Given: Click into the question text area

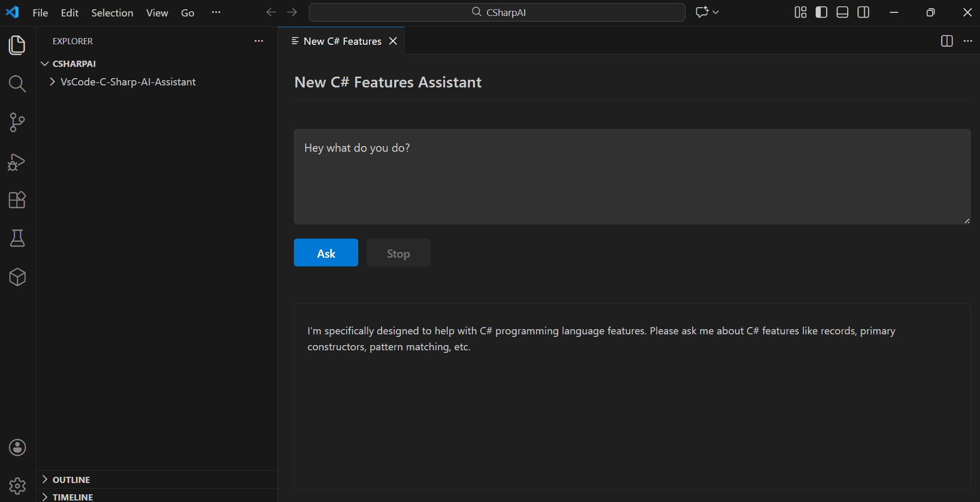Looking at the screenshot, I should pos(632,176).
